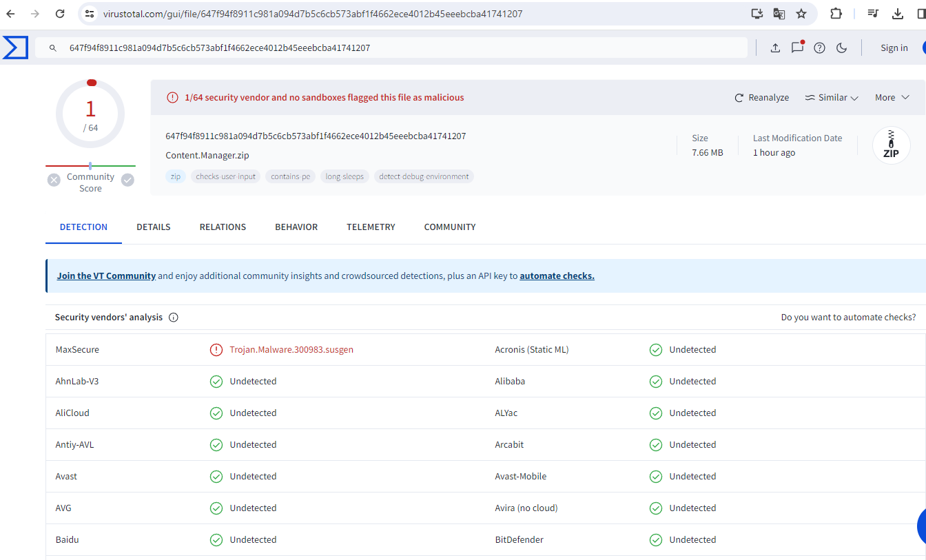Click the upload file icon

(775, 48)
